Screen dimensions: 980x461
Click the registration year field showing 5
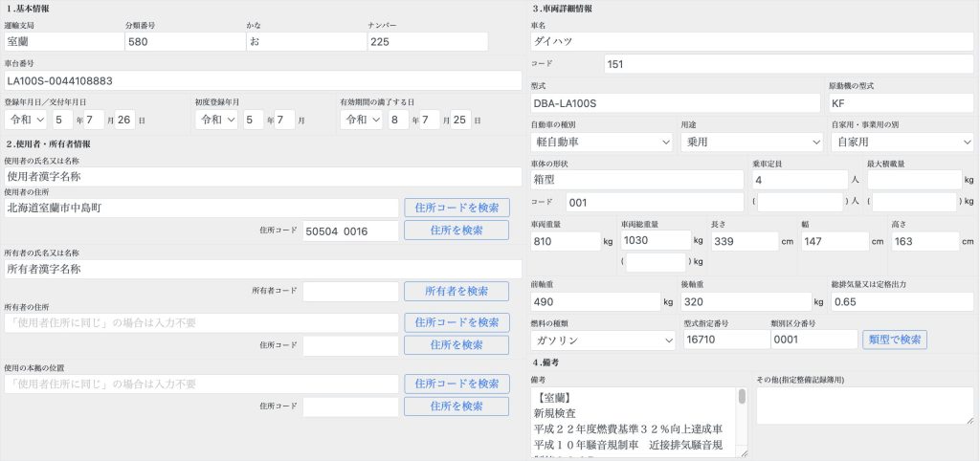tap(62, 120)
